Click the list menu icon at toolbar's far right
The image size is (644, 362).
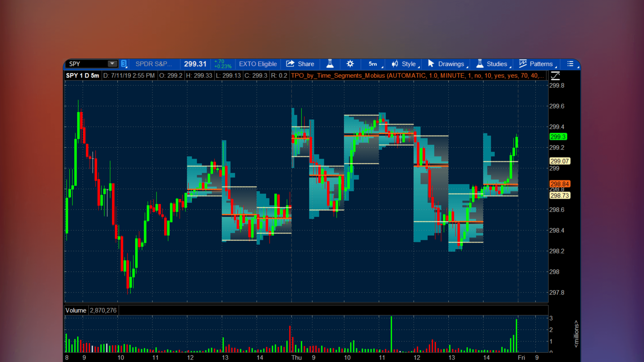(570, 64)
